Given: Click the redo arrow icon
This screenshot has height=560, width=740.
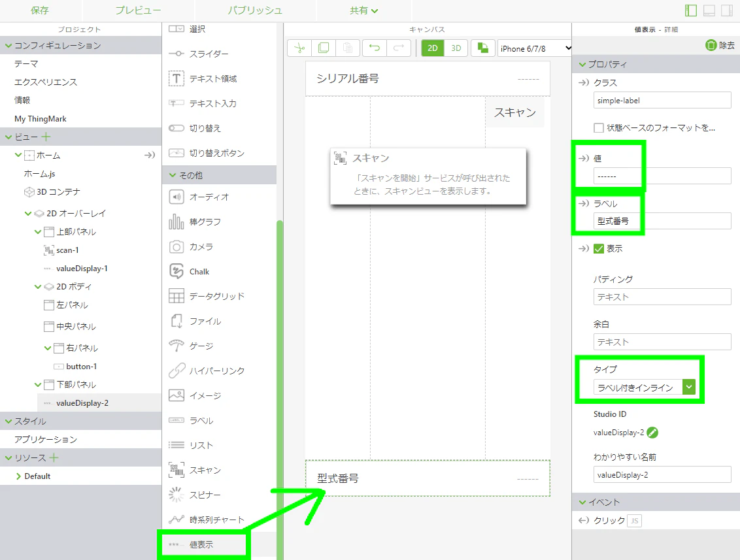Looking at the screenshot, I should click(399, 48).
